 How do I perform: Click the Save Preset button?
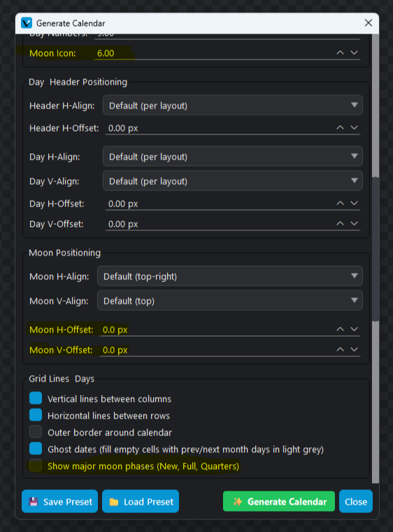tap(59, 501)
